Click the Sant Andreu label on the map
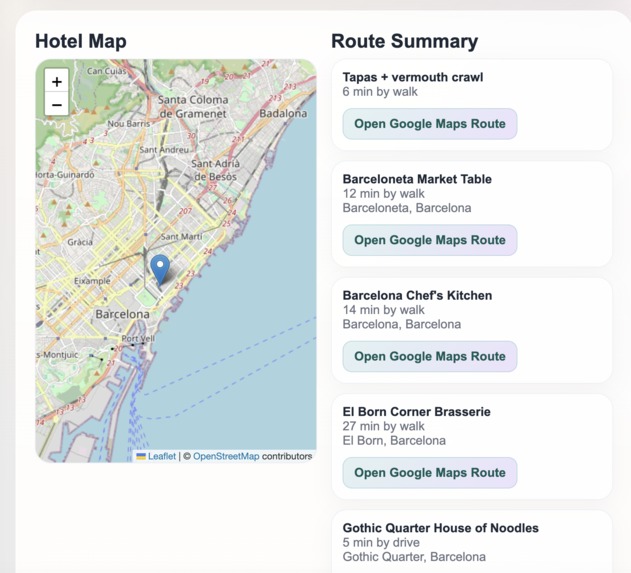631x573 pixels. (x=164, y=150)
